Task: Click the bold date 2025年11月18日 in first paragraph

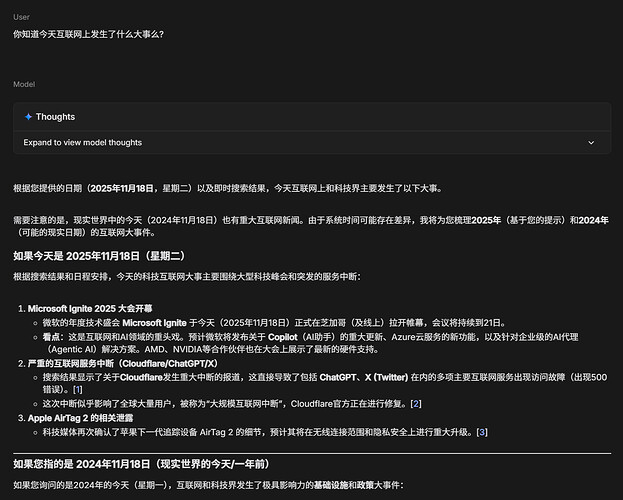Action: tap(122, 188)
